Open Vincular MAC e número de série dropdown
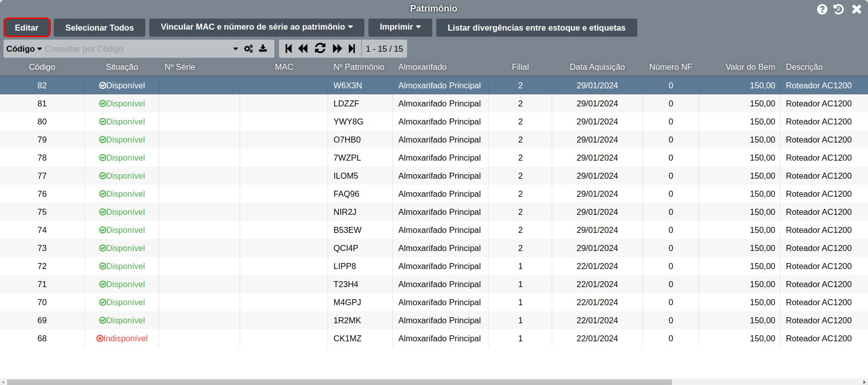This screenshot has height=385, width=868. coord(257,27)
